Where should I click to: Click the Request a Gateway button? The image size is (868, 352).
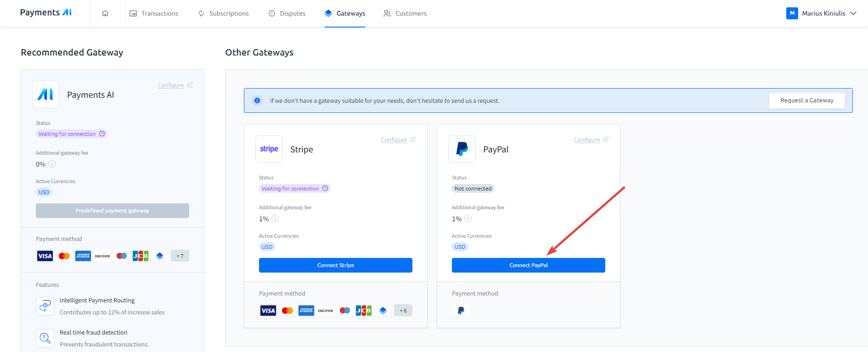pyautogui.click(x=807, y=101)
